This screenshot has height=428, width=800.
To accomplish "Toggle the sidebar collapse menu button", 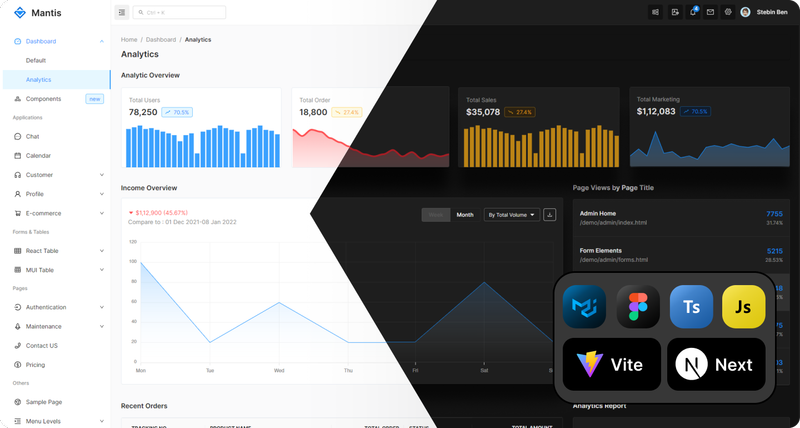I will tap(122, 12).
